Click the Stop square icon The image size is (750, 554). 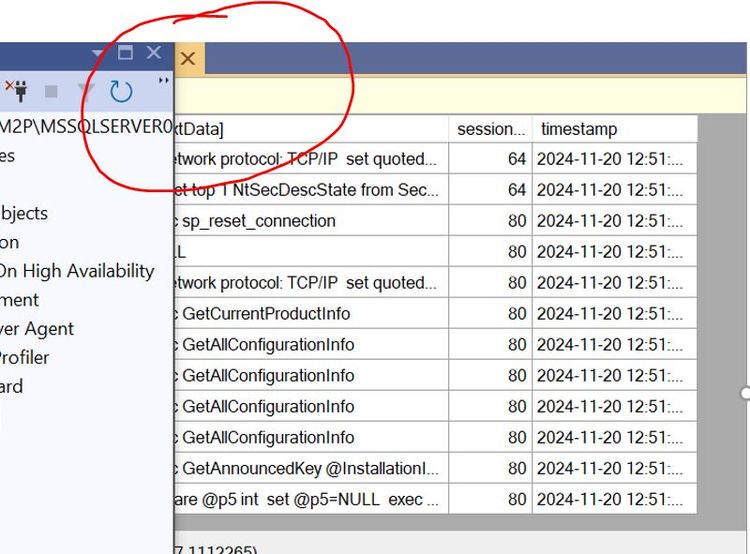pos(51,91)
